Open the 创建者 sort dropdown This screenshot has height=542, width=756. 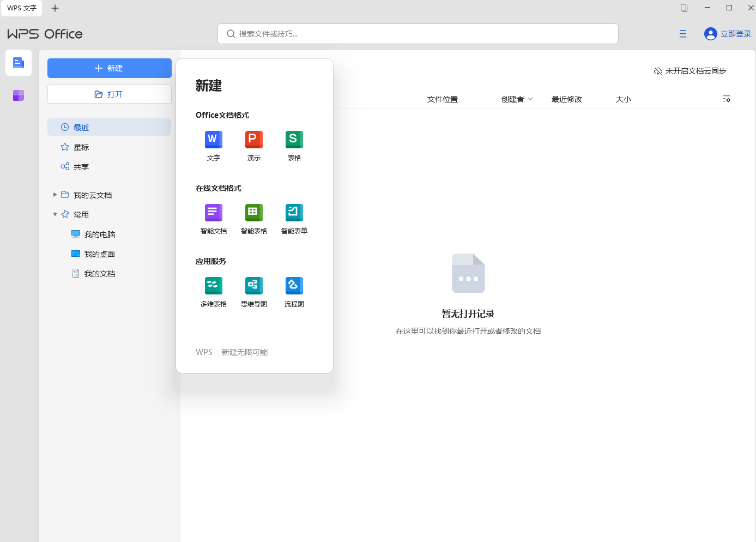pos(516,99)
